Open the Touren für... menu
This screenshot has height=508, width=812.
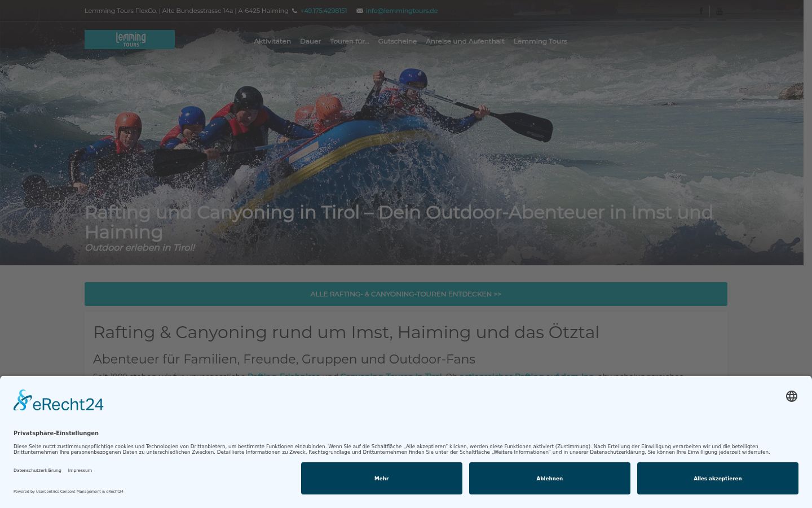349,41
